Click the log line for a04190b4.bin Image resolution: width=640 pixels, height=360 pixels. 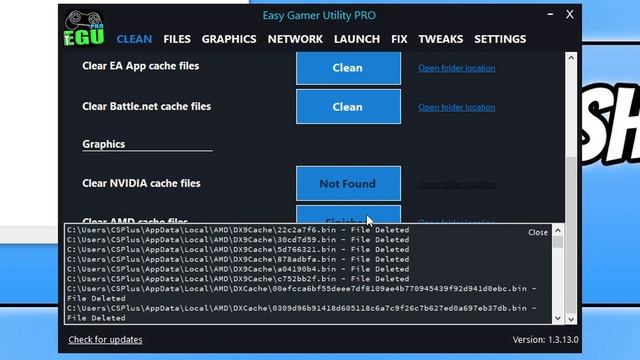click(238, 269)
